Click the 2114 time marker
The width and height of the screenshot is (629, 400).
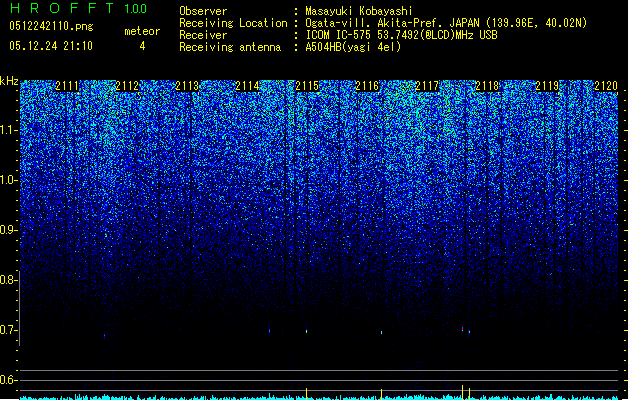(247, 85)
